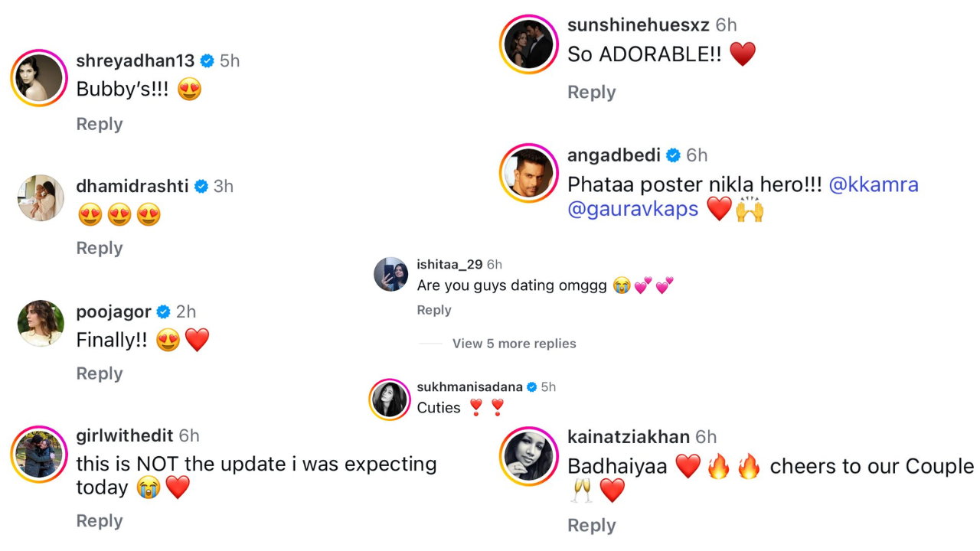Reply to sunshinehuesxz's ADORABLE comment
Viewport: 980px width, 551px height.
(591, 92)
